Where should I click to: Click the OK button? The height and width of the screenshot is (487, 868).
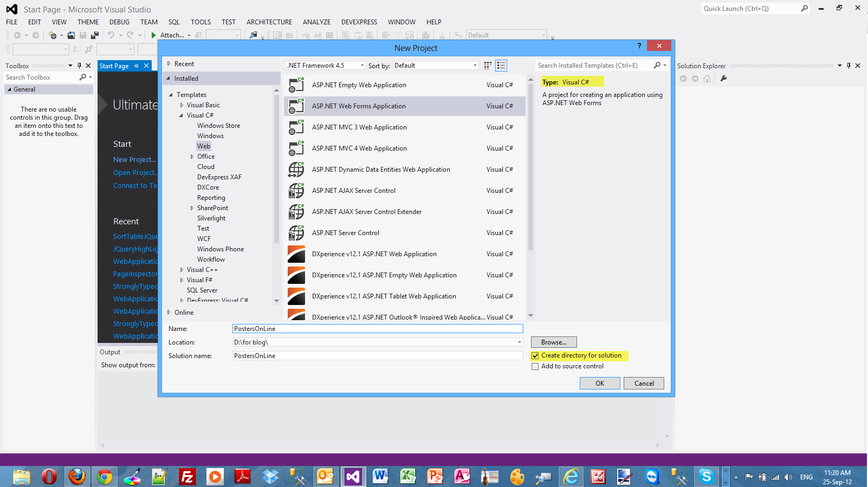coord(600,384)
